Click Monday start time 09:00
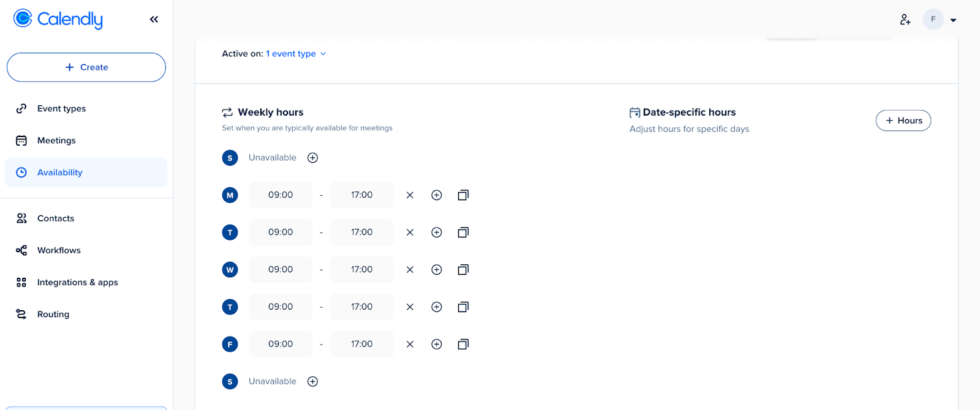The width and height of the screenshot is (980, 410). [281, 195]
